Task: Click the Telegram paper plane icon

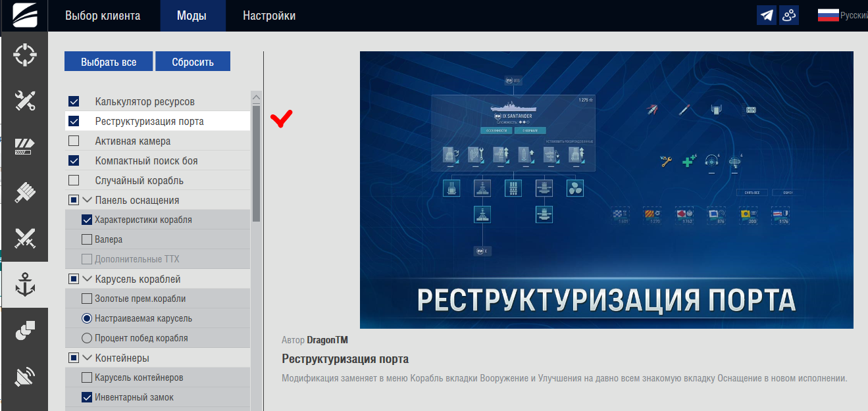Action: [x=767, y=15]
